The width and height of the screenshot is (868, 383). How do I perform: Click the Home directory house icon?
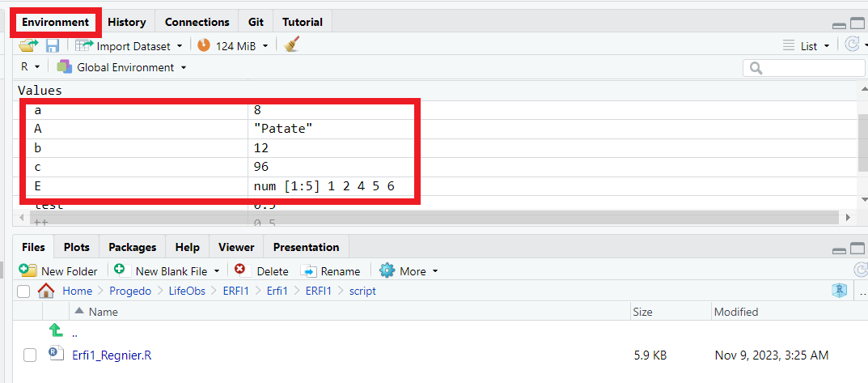(x=46, y=291)
